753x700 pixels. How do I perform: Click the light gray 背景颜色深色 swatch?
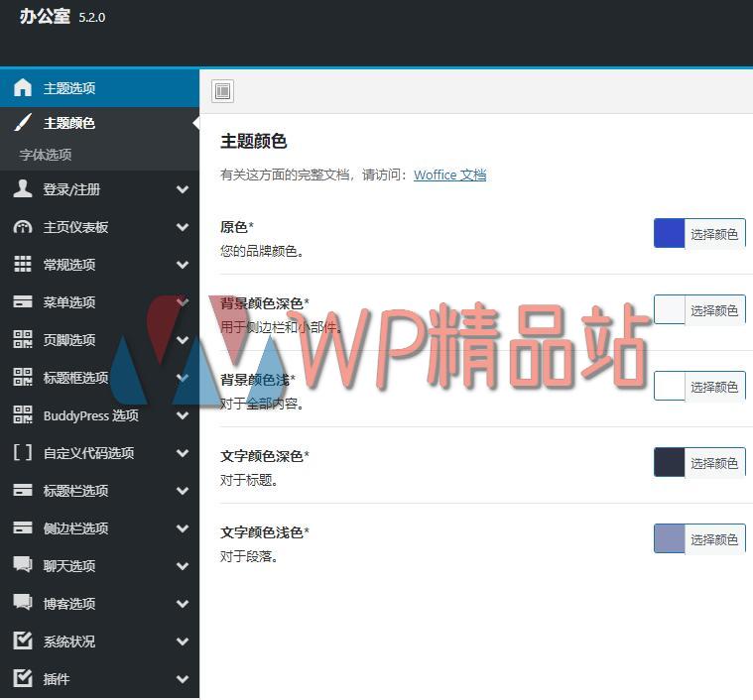pos(670,309)
